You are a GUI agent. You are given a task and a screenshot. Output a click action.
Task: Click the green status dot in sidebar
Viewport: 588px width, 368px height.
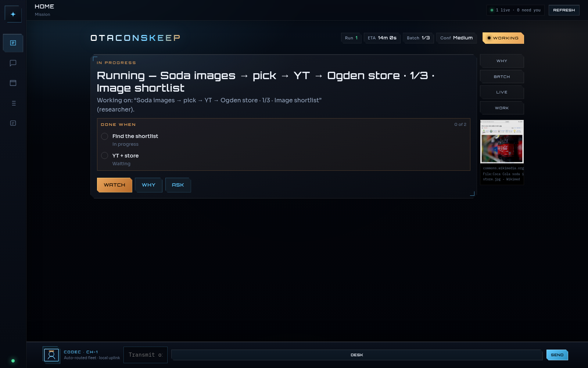(13, 361)
